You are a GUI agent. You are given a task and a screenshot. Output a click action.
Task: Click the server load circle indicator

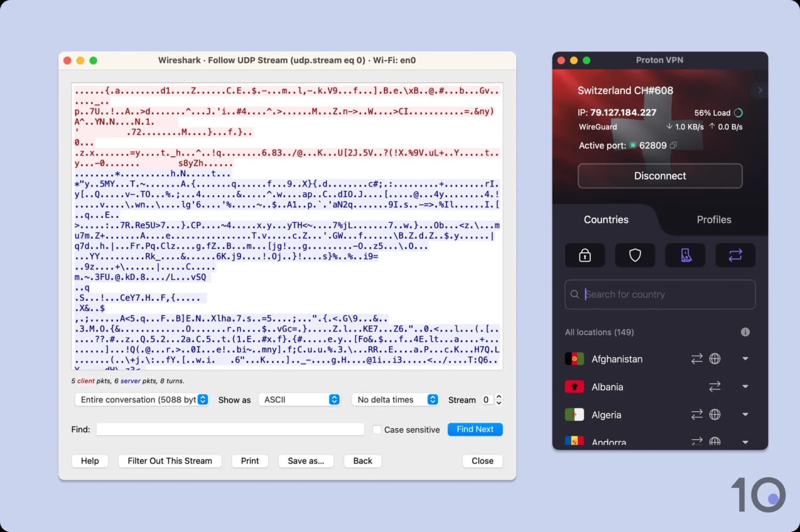(739, 112)
